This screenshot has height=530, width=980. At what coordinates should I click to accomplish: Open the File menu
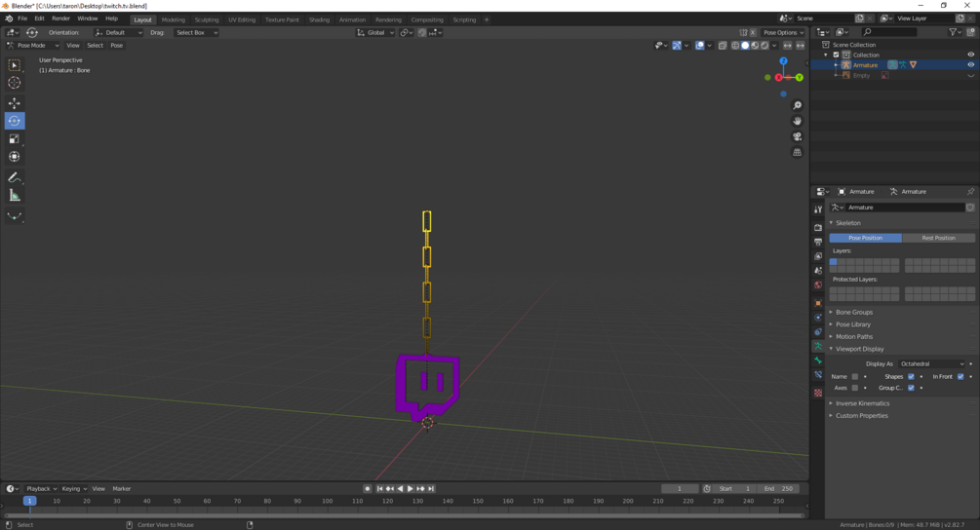pos(22,19)
